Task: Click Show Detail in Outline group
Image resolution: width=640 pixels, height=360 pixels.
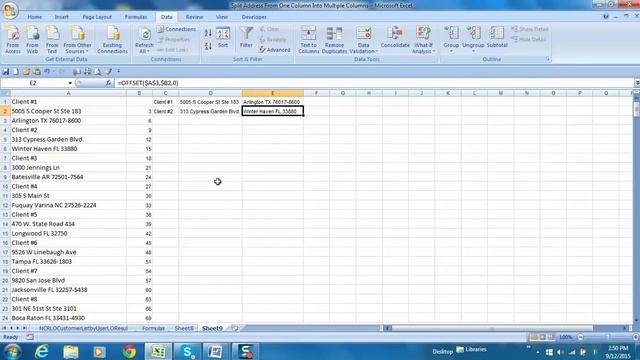Action: 529,29
